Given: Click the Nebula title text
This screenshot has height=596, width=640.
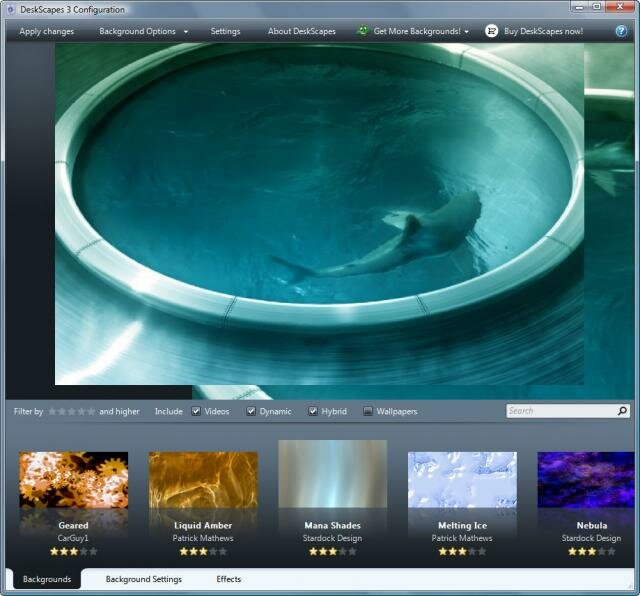Looking at the screenshot, I should tap(592, 525).
